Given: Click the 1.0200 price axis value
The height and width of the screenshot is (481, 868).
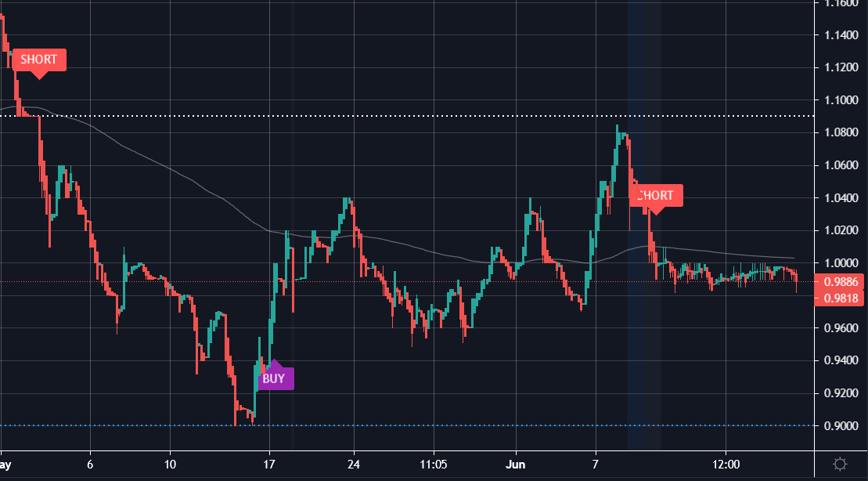Looking at the screenshot, I should tap(841, 231).
